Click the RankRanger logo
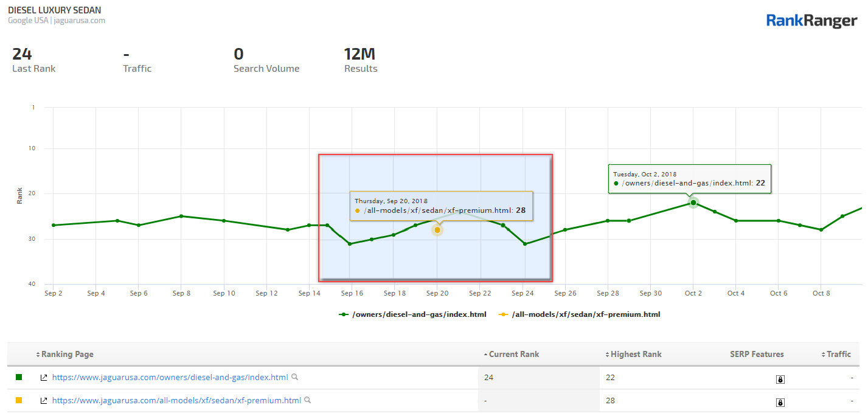Viewport: 868px width, 416px height. pyautogui.click(x=811, y=21)
